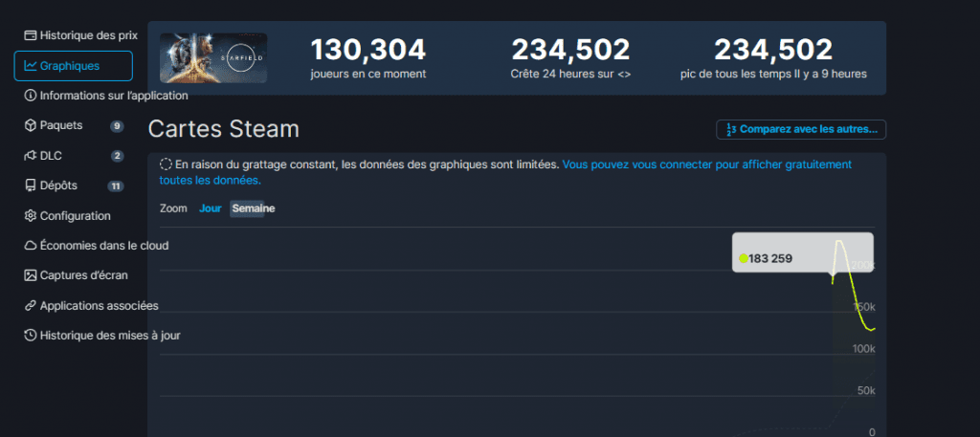Follow the Vous pouvez vous connecter link
The width and height of the screenshot is (980, 437).
point(706,164)
